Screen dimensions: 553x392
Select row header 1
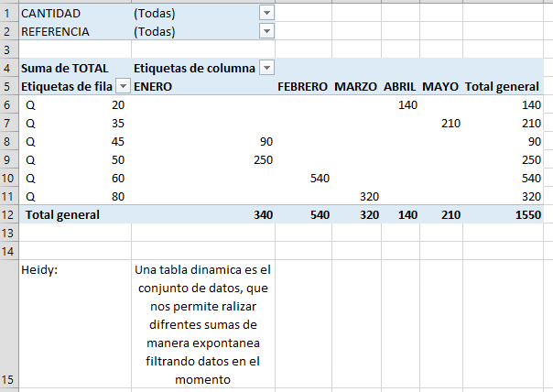(9, 14)
